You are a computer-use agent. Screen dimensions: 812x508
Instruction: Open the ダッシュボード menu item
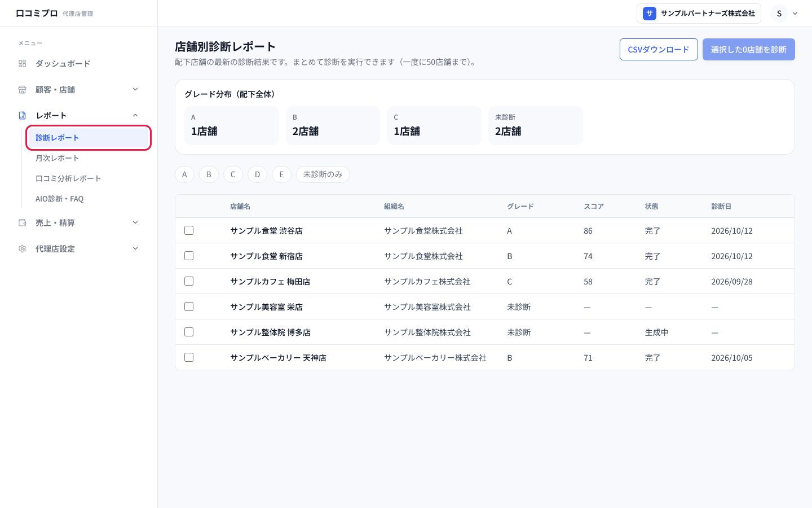coord(79,64)
